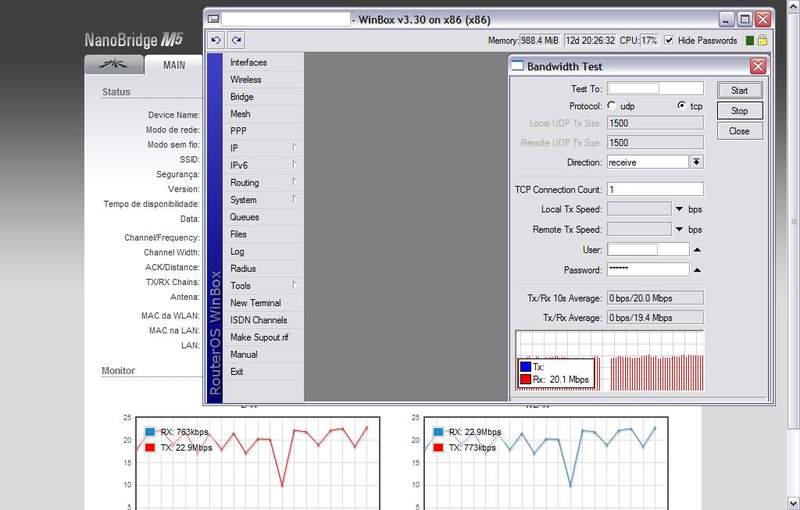Close the Bandwidth Test window with X
800x510 pixels.
[x=758, y=66]
